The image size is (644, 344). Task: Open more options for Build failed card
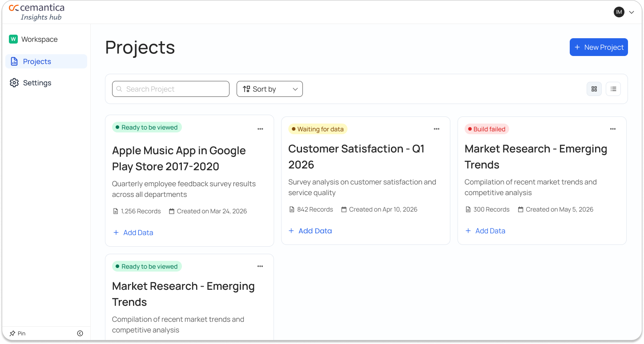(613, 129)
